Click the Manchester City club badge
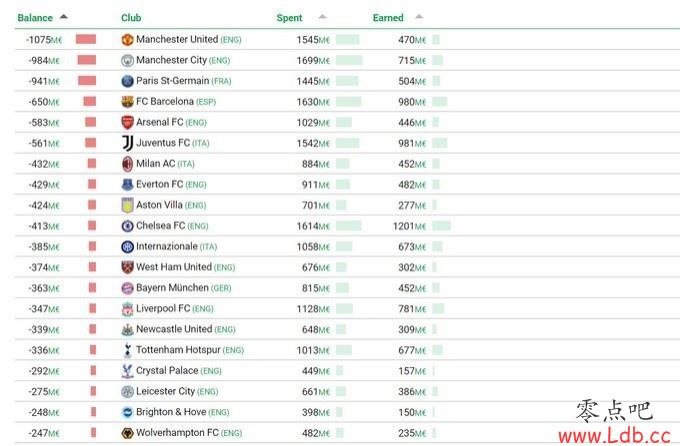Image resolution: width=680 pixels, height=446 pixels. pos(127,61)
